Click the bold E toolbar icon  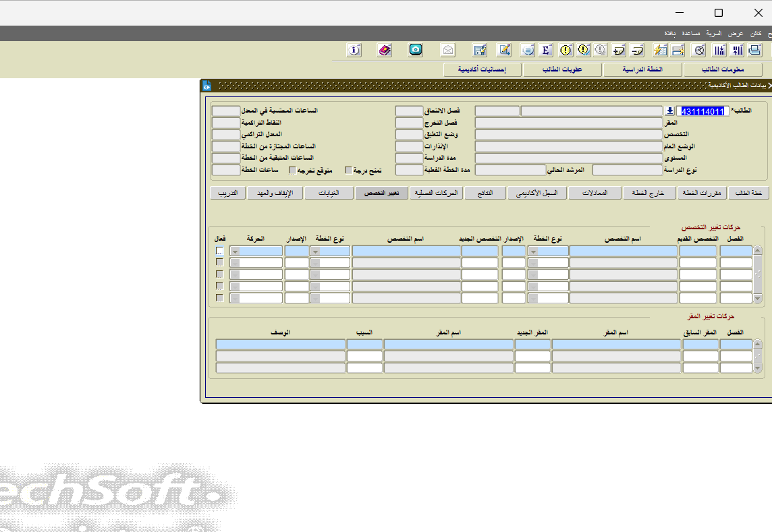[546, 50]
